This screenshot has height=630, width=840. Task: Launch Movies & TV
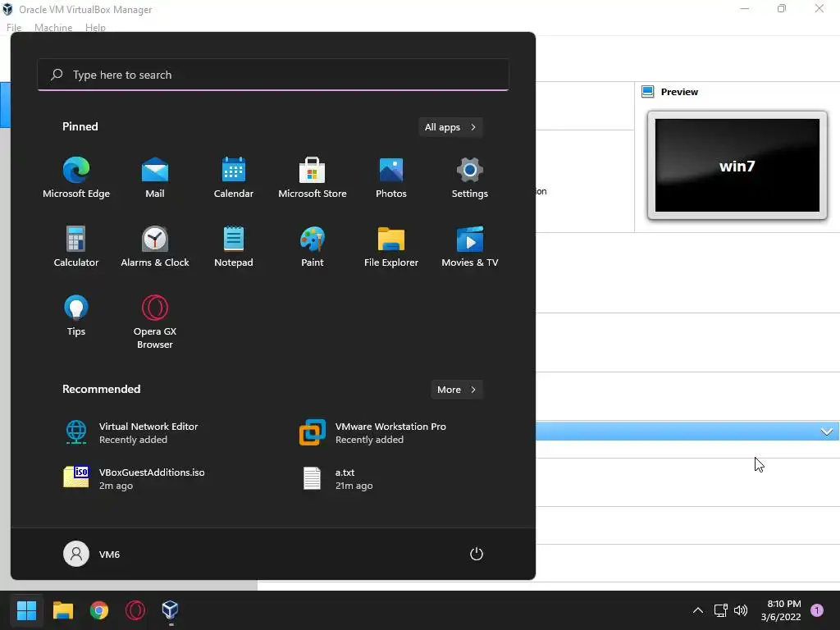(470, 247)
